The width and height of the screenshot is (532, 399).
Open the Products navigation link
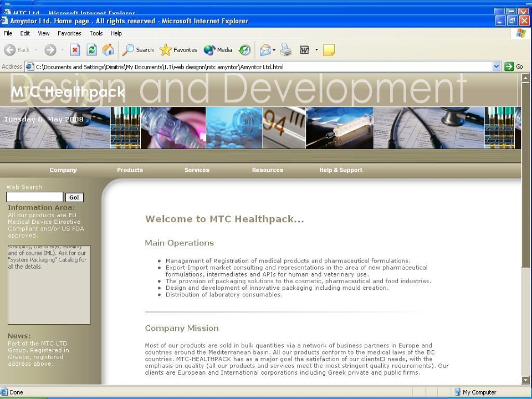(130, 170)
